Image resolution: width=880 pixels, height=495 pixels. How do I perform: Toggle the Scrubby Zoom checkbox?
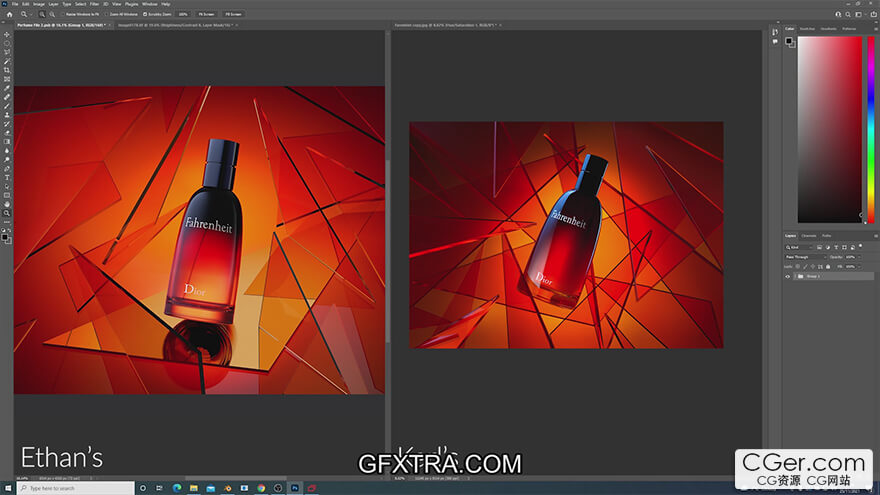point(146,15)
